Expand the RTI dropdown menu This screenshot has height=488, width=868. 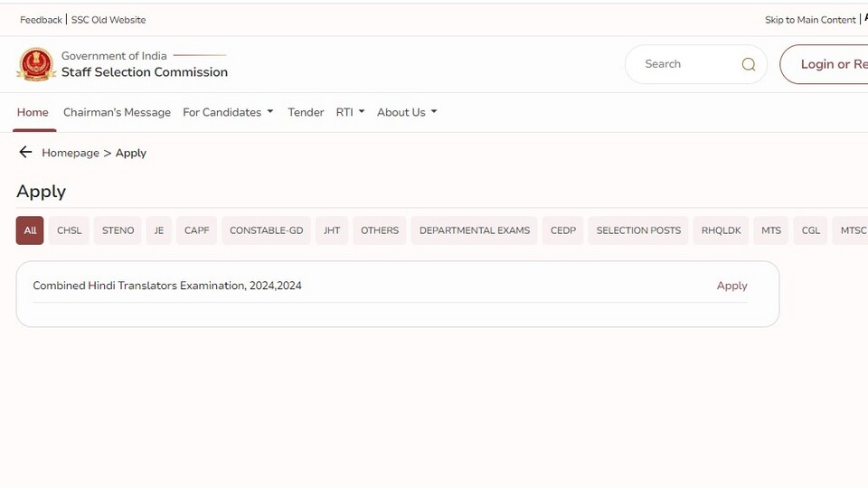coord(351,112)
